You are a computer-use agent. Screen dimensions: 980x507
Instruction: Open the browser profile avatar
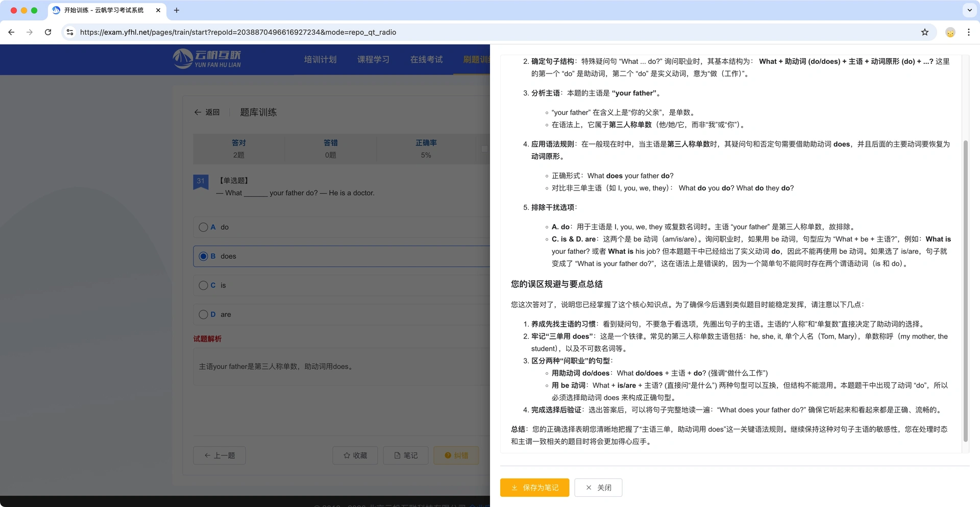coord(950,32)
